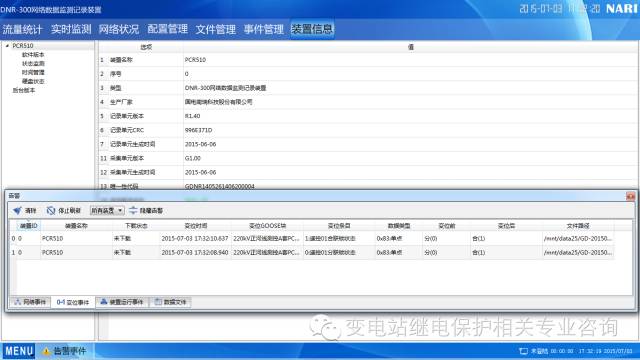
Task: Sort by 数据类型 column header
Action: coord(399,226)
